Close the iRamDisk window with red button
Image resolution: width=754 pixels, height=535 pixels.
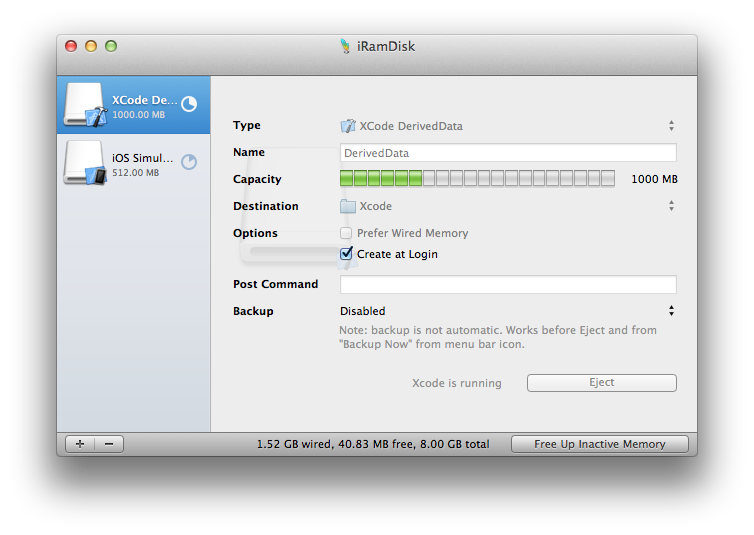[71, 46]
